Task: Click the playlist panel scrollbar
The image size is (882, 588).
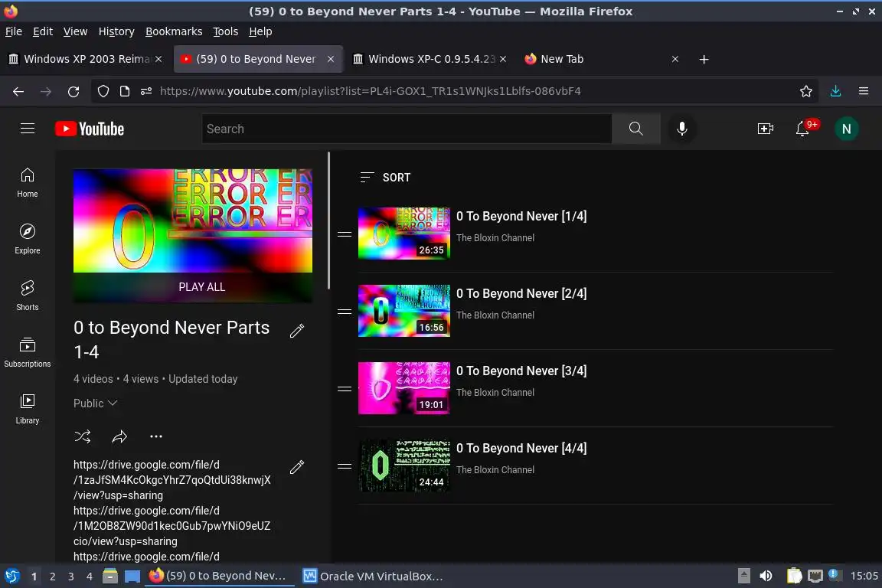Action: tap(329, 220)
